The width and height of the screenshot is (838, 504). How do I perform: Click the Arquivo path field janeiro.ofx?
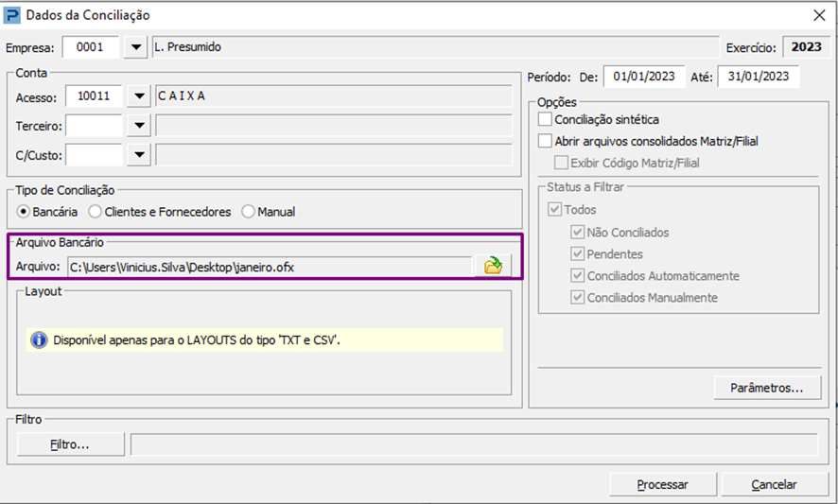(x=270, y=267)
